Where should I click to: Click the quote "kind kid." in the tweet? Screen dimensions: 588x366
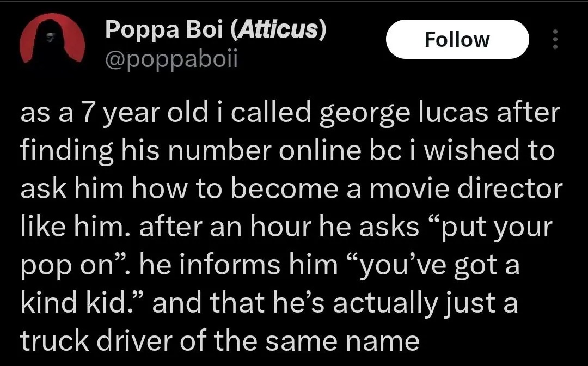coord(83,303)
